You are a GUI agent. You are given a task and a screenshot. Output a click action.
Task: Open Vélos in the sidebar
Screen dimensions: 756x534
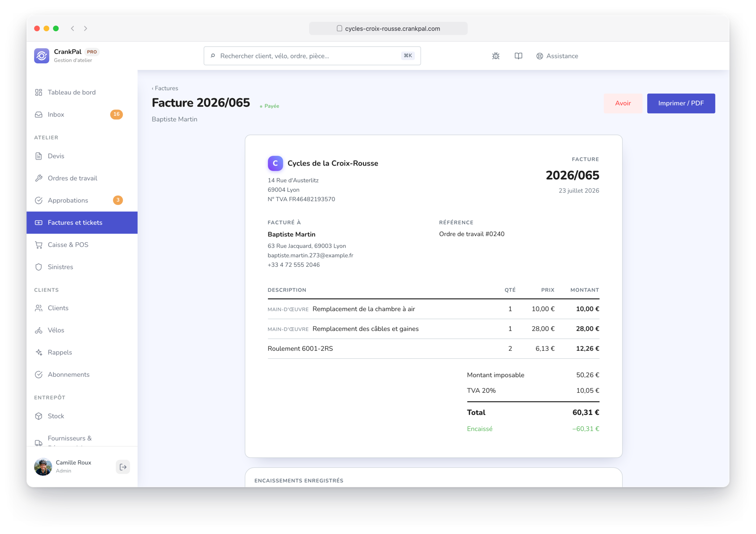[x=82, y=330]
